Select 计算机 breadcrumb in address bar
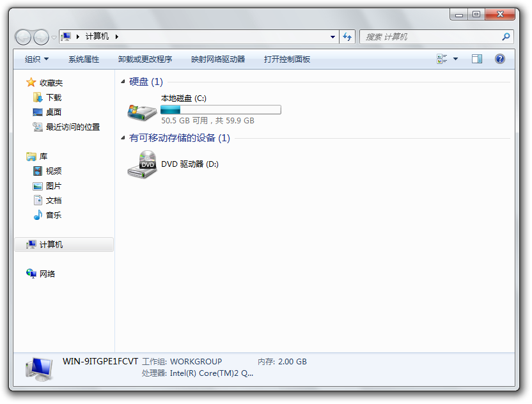The image size is (532, 404). [x=97, y=36]
